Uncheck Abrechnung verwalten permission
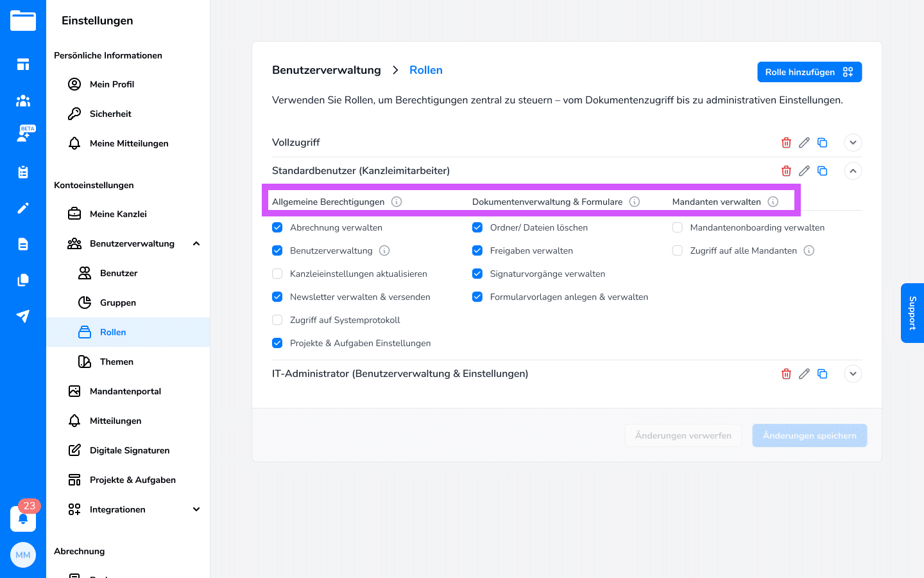 pyautogui.click(x=277, y=227)
